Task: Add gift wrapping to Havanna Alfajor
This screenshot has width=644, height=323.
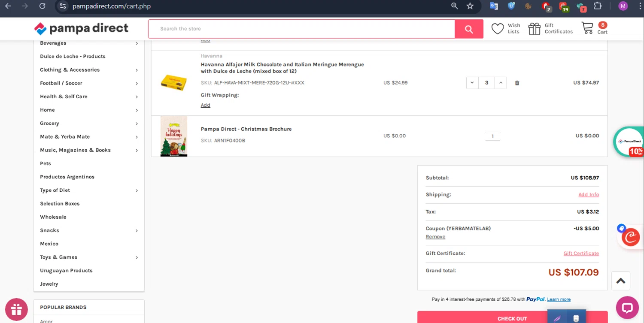Action: click(x=206, y=105)
